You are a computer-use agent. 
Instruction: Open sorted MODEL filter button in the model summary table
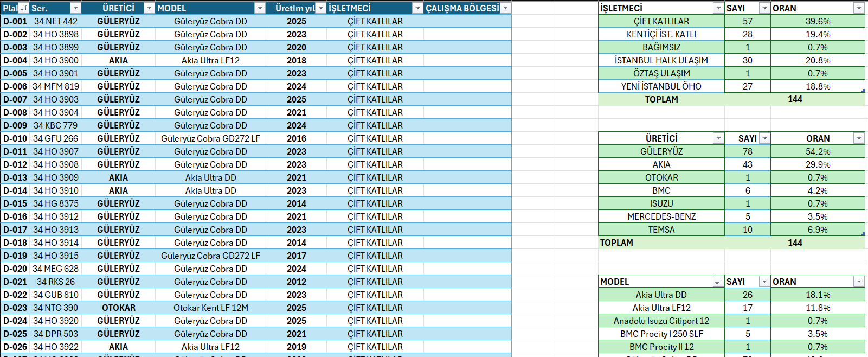718,282
